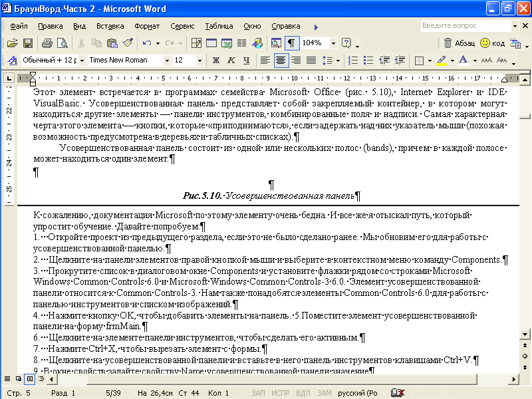Screen dimensions: 532x399
Task: Expand line spacing dropdown arrow
Action: 338,61
